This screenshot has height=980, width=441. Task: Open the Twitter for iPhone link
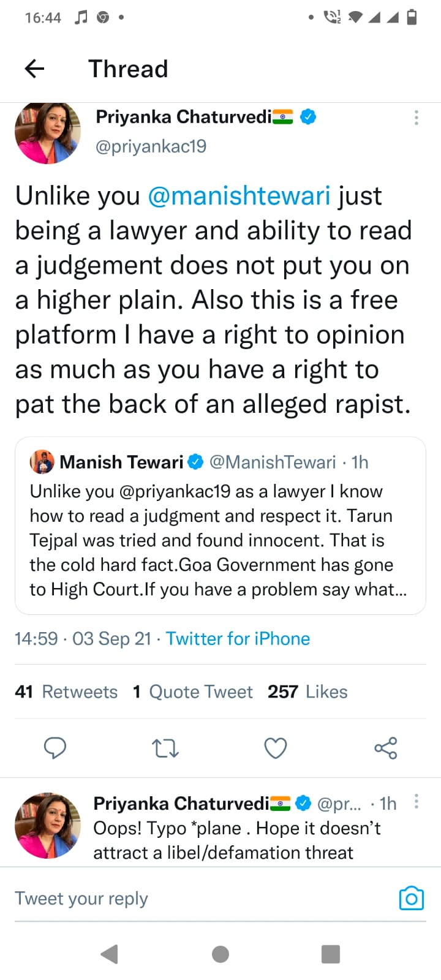[238, 639]
